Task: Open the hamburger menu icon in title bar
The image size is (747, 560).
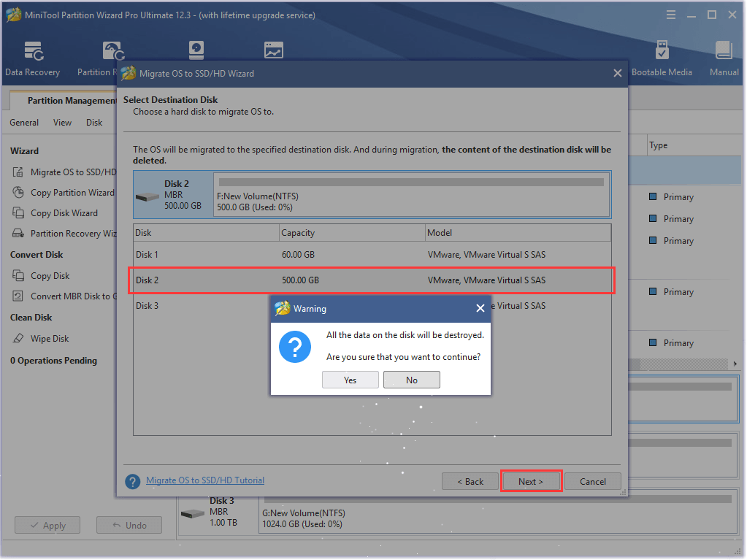Action: tap(671, 15)
